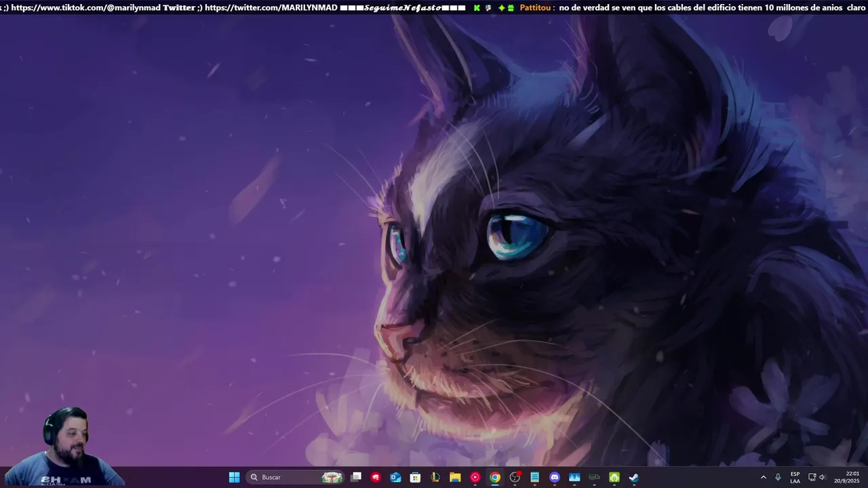Screen dimensions: 868x488
Task: Open the green Android app icon in the taskbar
Action: pyautogui.click(x=614, y=477)
